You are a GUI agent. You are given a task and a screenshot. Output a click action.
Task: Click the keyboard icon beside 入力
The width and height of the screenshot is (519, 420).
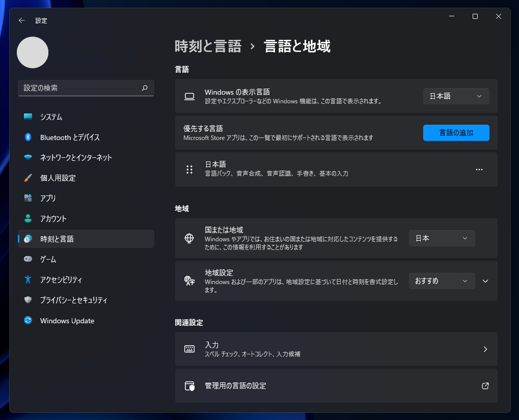click(x=189, y=349)
